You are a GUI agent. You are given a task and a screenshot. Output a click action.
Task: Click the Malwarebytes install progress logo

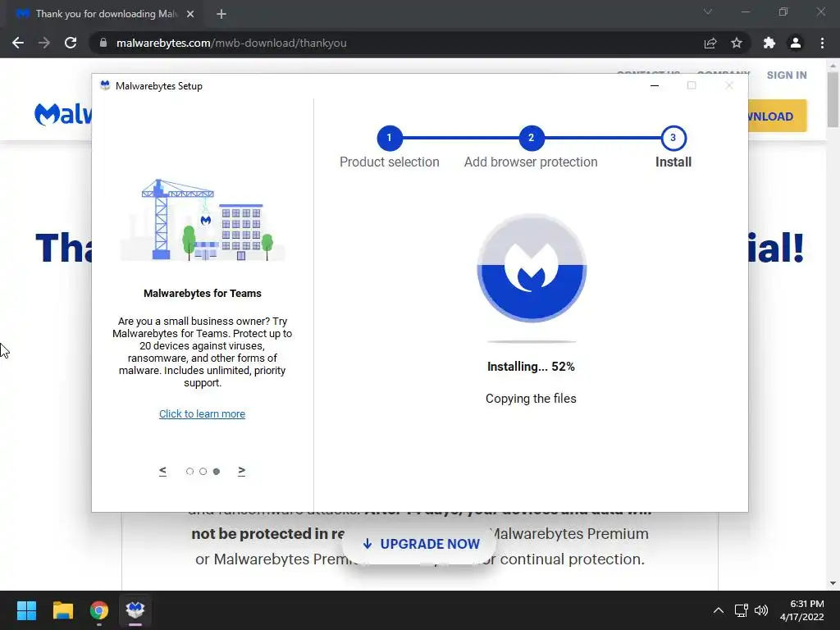[x=532, y=268]
